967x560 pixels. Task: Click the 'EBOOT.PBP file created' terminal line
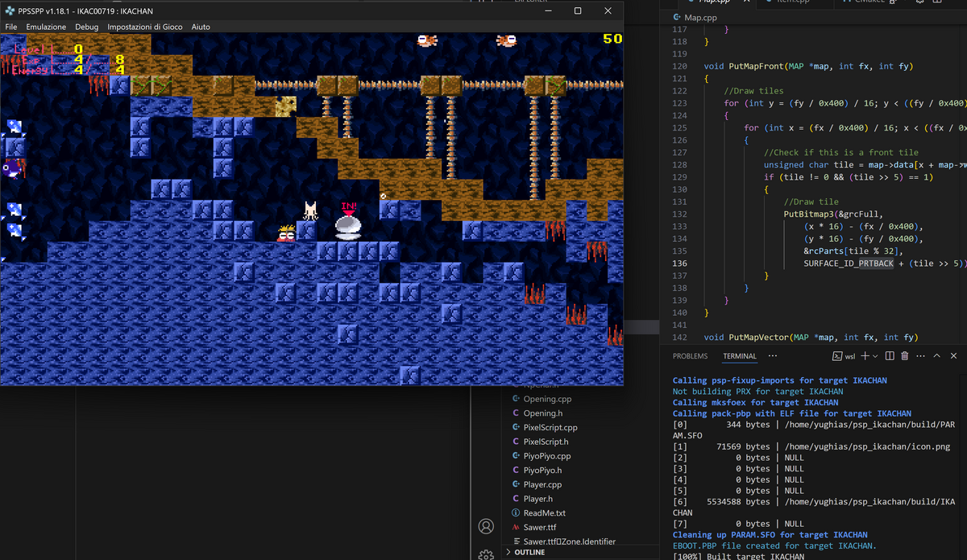(774, 545)
